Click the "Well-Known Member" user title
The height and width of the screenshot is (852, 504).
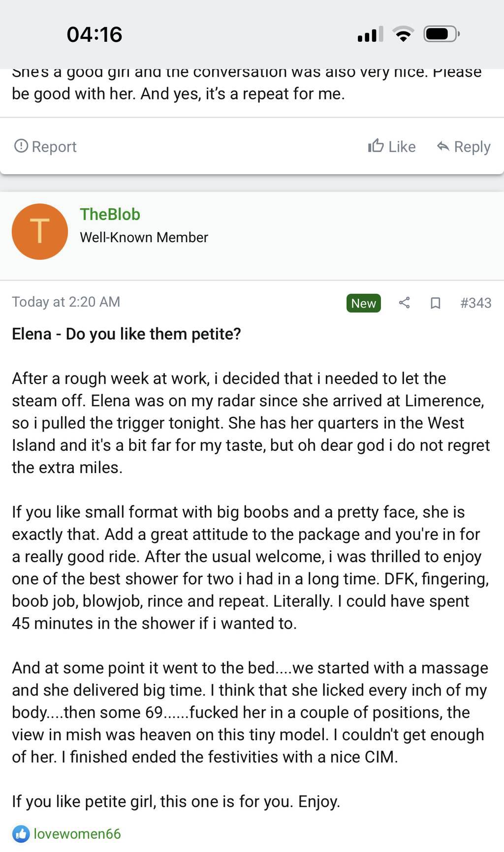[x=144, y=237]
